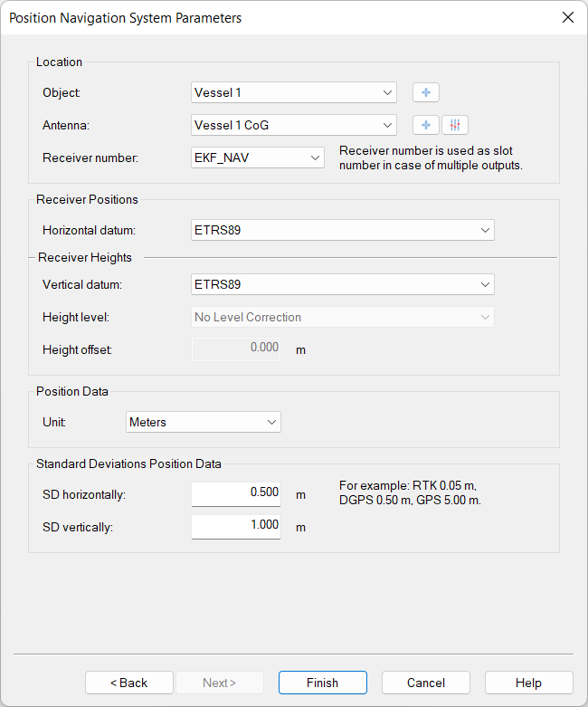Click the add new Antenna icon button
The height and width of the screenshot is (707, 588).
[x=425, y=125]
